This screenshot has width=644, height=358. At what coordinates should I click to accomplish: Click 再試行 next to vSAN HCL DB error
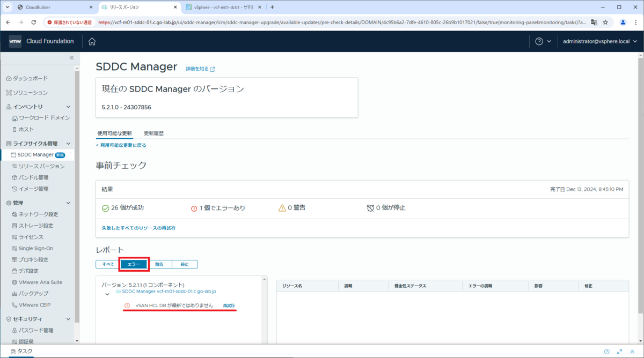tap(229, 305)
